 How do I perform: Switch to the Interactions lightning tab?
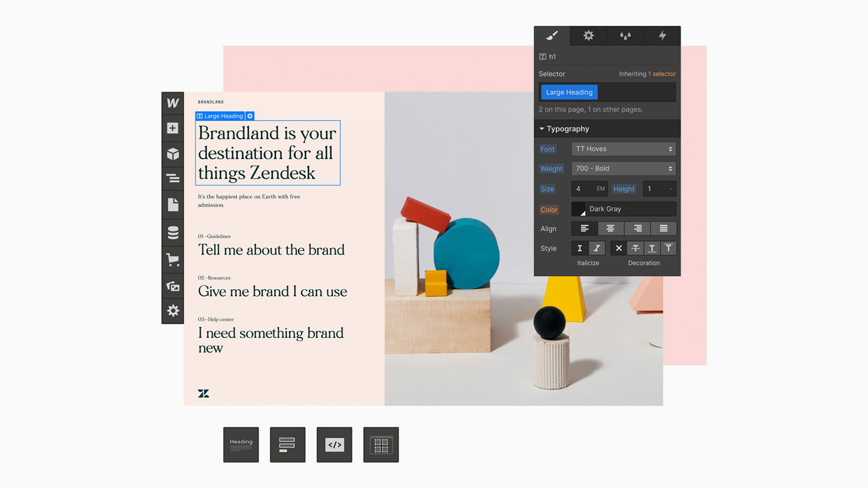[662, 36]
